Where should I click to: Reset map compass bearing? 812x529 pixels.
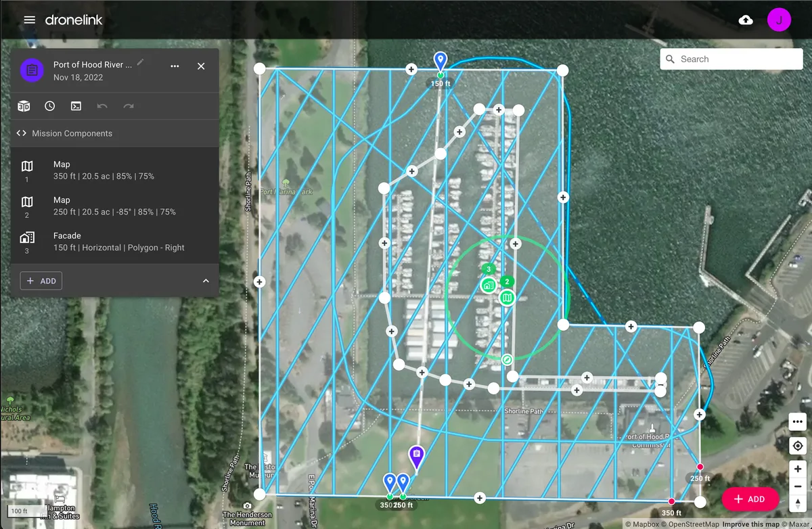797,503
